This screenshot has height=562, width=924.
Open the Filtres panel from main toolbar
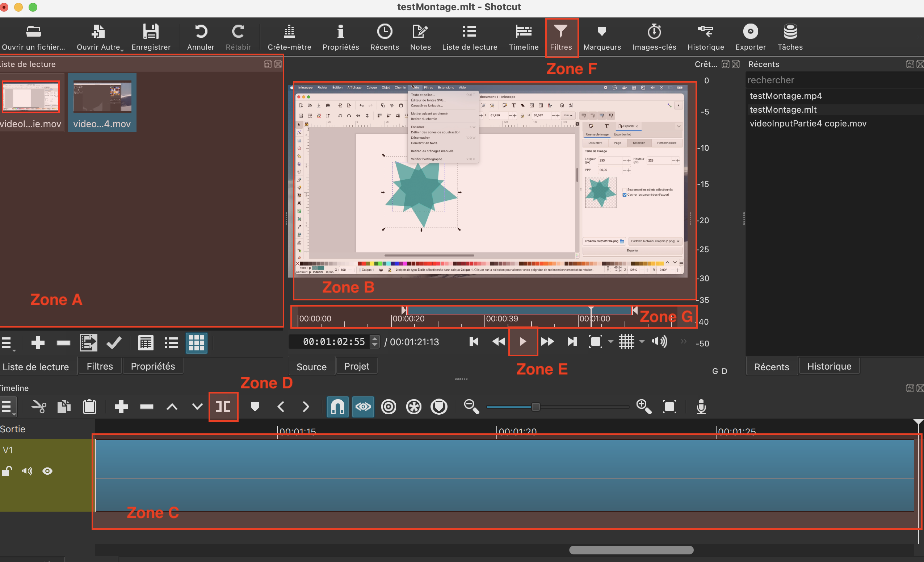pyautogui.click(x=560, y=38)
